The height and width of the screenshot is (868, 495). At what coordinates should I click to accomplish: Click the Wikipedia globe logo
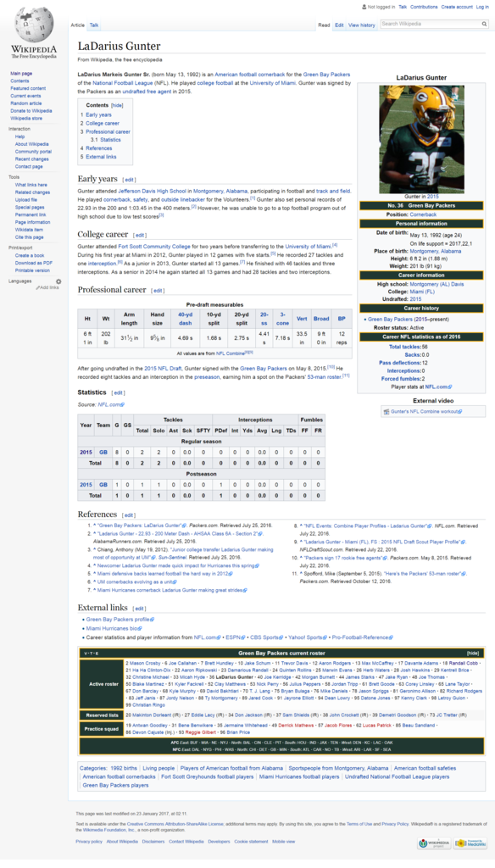click(x=34, y=25)
